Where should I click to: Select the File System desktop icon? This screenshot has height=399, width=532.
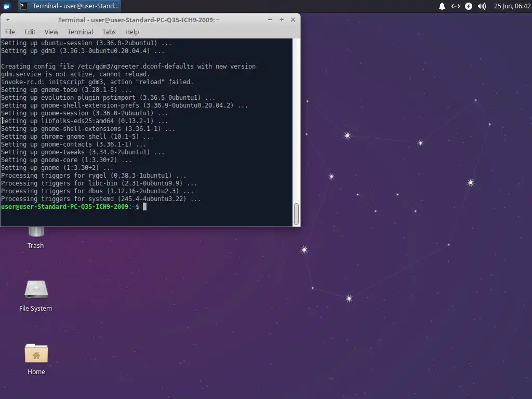(36, 296)
